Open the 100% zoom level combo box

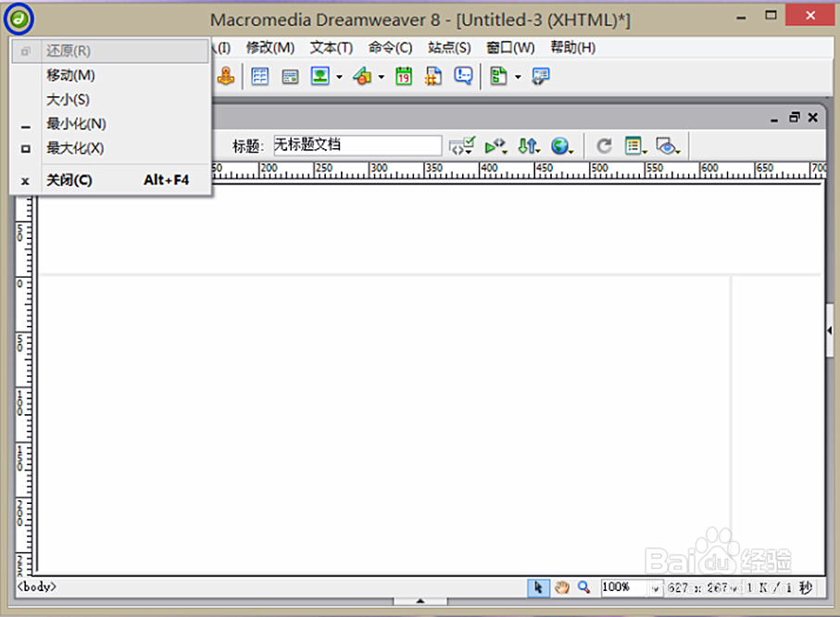(x=633, y=587)
